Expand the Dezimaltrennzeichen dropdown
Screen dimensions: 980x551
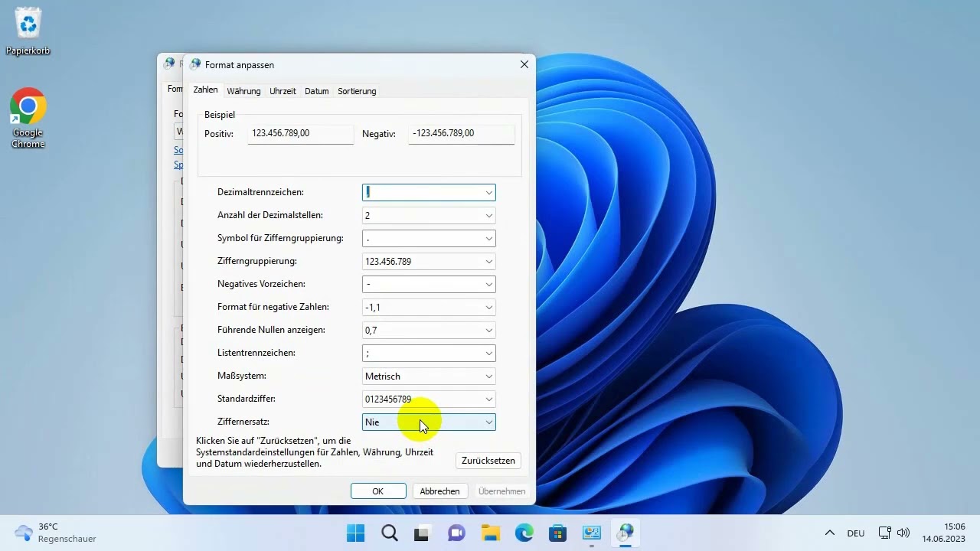click(x=488, y=193)
